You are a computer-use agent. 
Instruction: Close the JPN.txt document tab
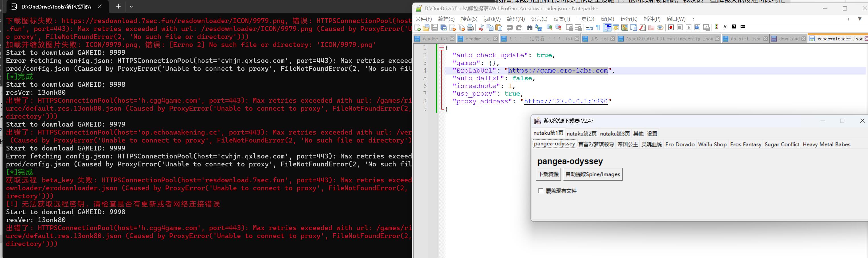tap(613, 39)
